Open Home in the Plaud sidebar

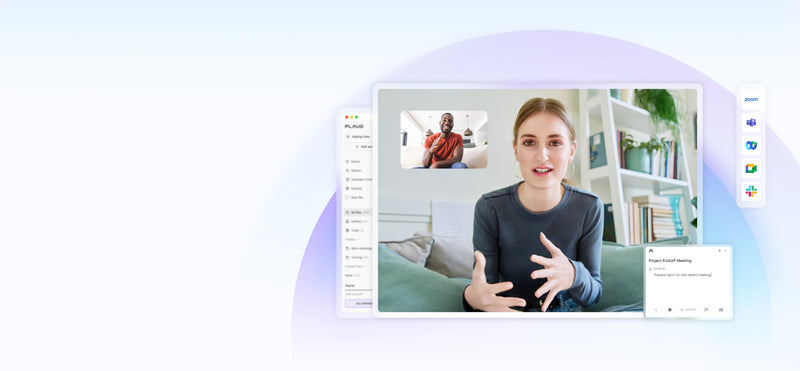(x=353, y=161)
